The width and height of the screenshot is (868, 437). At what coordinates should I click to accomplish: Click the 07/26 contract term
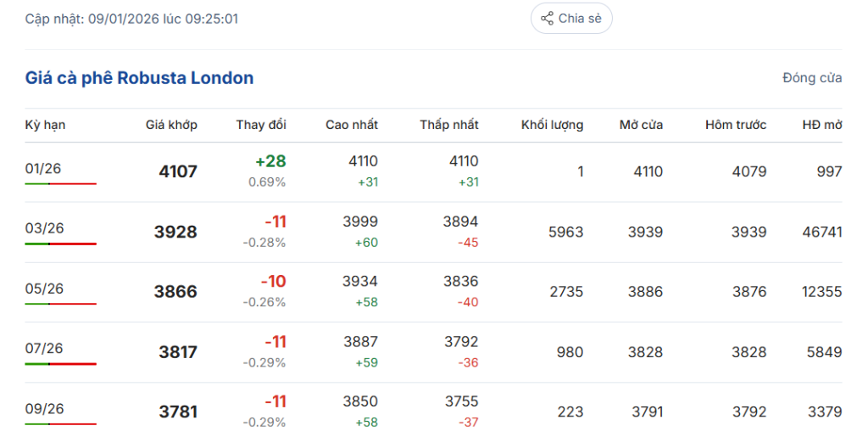click(45, 349)
